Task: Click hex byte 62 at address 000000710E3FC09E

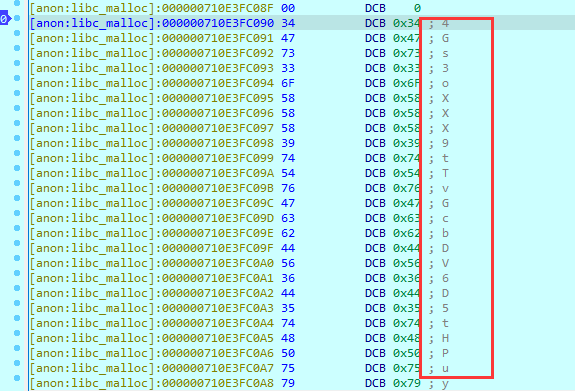Action: click(288, 233)
